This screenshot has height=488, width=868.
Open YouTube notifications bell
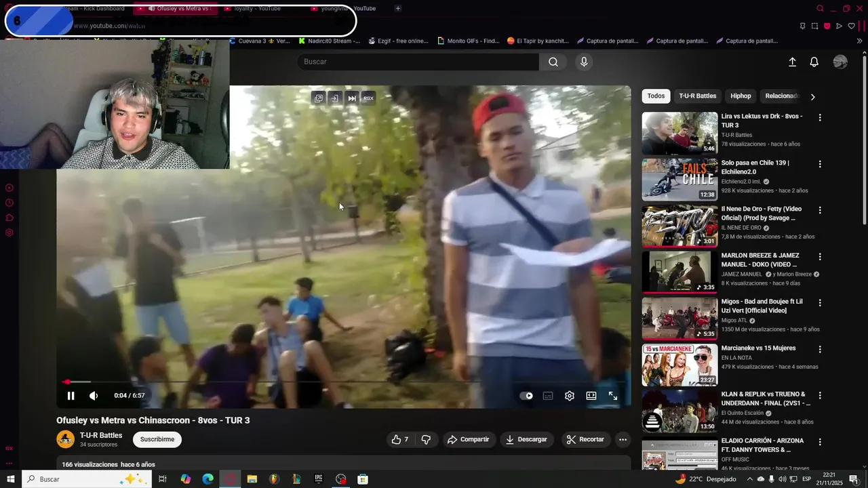814,62
